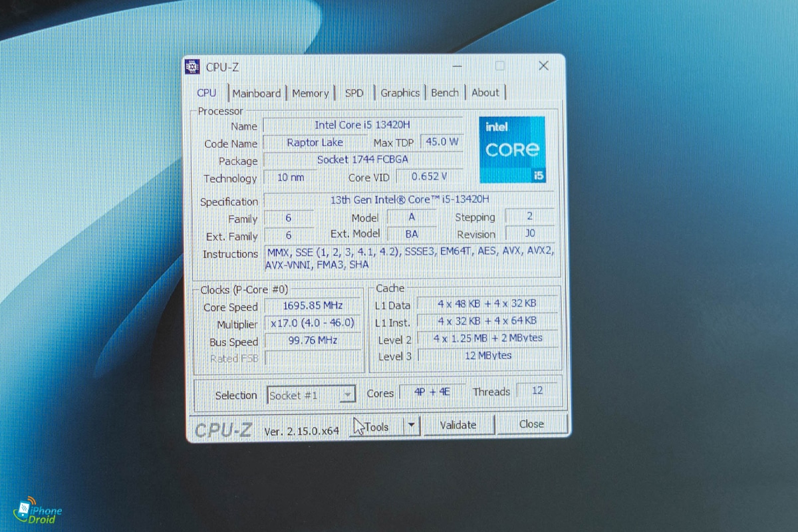The image size is (798, 532).
Task: Click the Revision value J0
Action: coord(529,233)
